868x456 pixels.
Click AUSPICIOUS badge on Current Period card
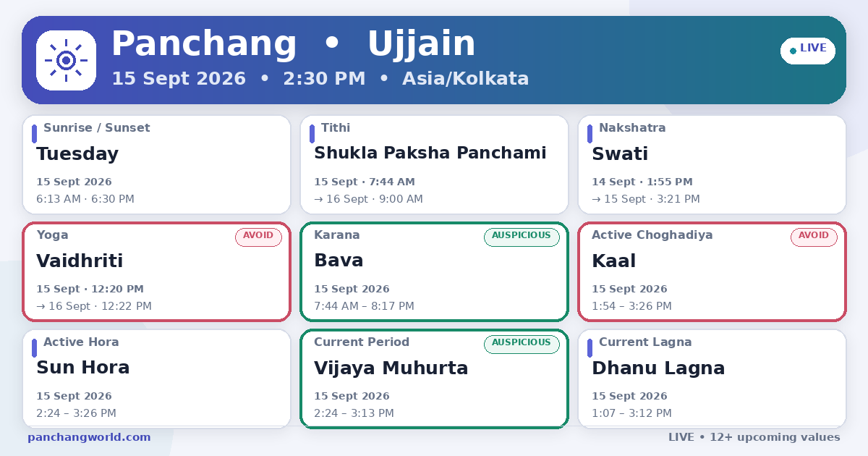pos(522,344)
